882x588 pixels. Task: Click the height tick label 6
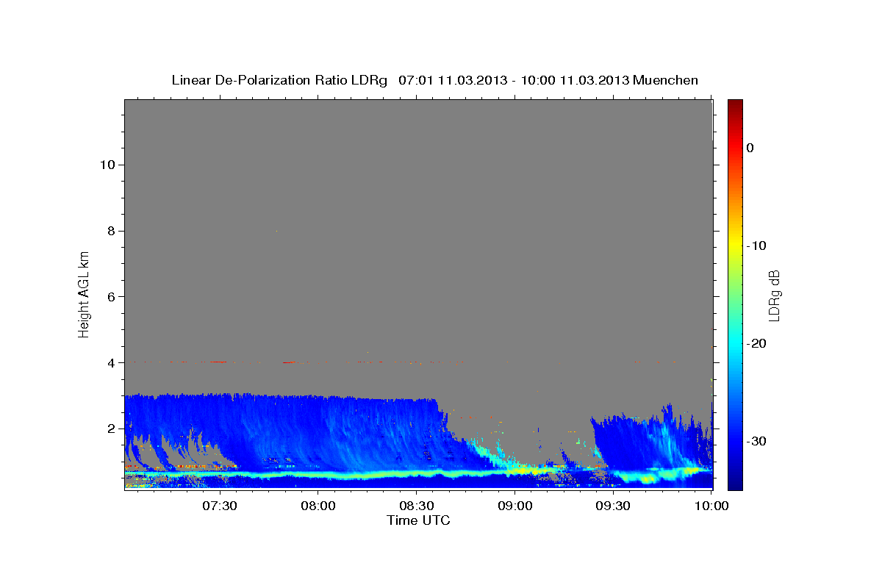pyautogui.click(x=110, y=297)
